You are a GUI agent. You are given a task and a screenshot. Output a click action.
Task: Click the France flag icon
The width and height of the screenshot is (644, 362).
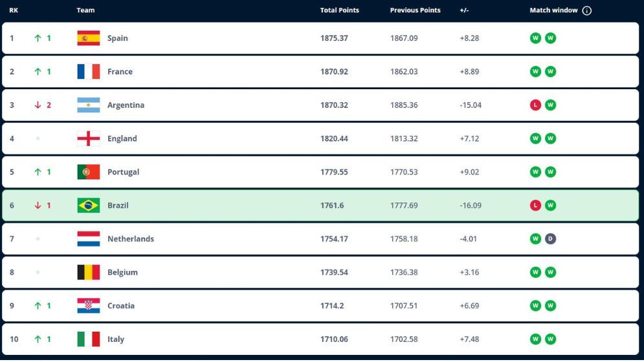point(89,72)
